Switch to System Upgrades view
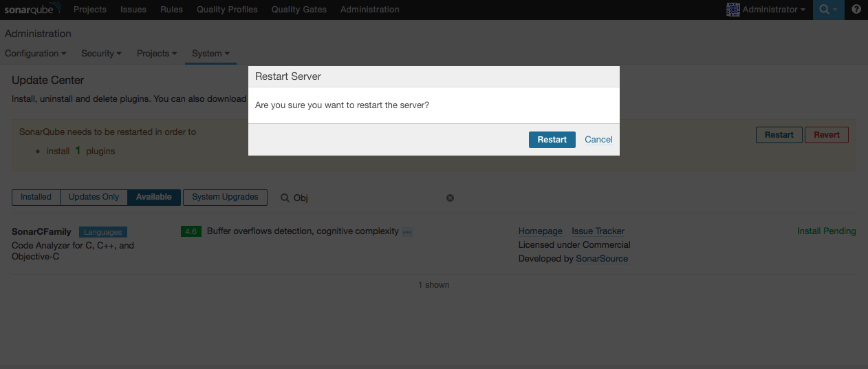This screenshot has width=868, height=369. pyautogui.click(x=225, y=197)
